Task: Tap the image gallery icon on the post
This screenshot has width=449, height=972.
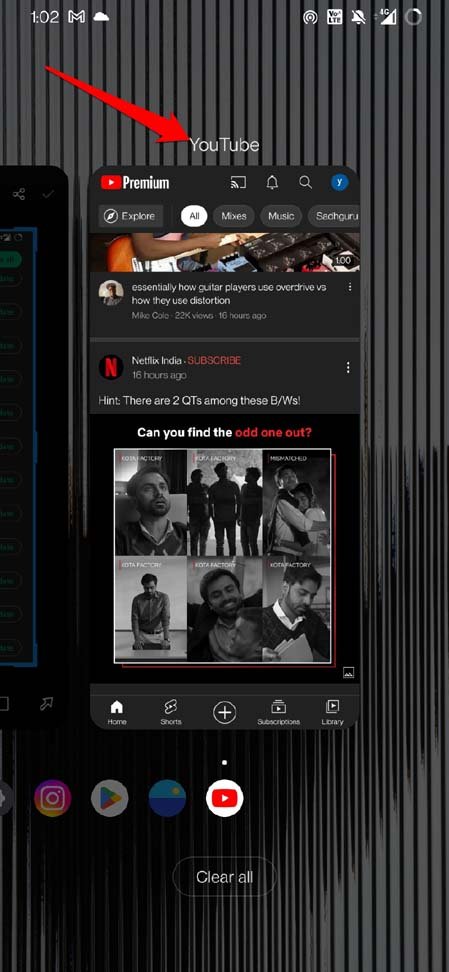Action: tap(348, 673)
